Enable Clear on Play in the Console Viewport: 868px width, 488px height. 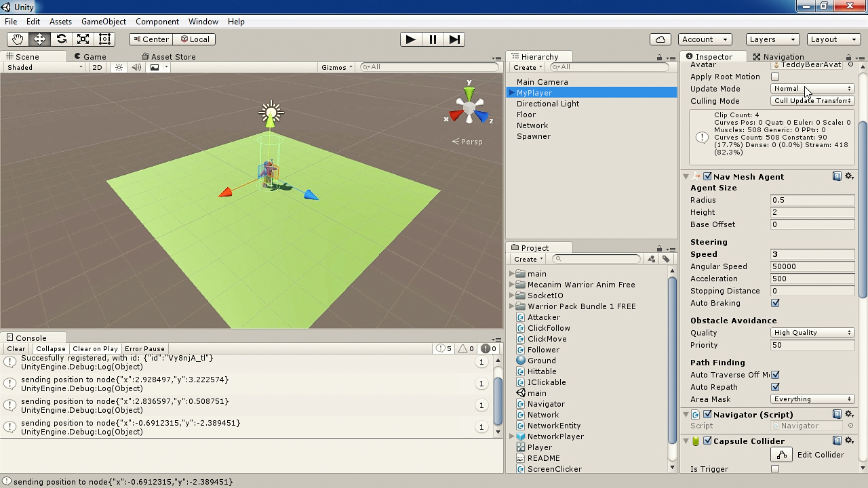click(95, 348)
